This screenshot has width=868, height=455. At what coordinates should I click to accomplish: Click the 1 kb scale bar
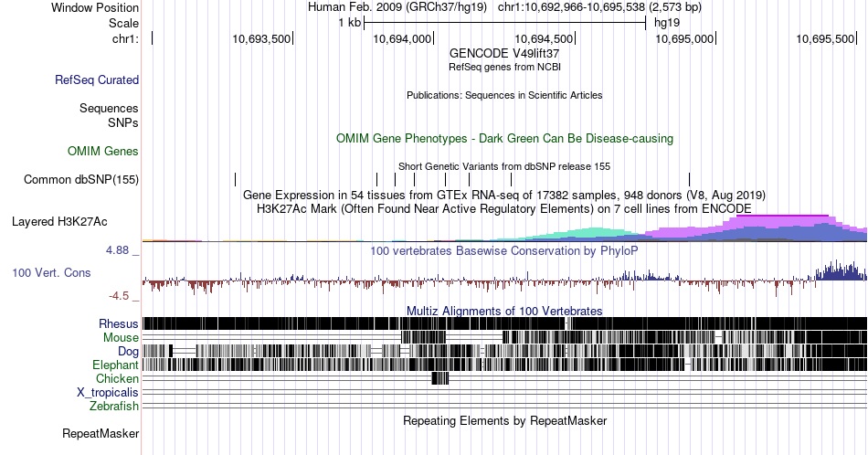click(x=505, y=23)
